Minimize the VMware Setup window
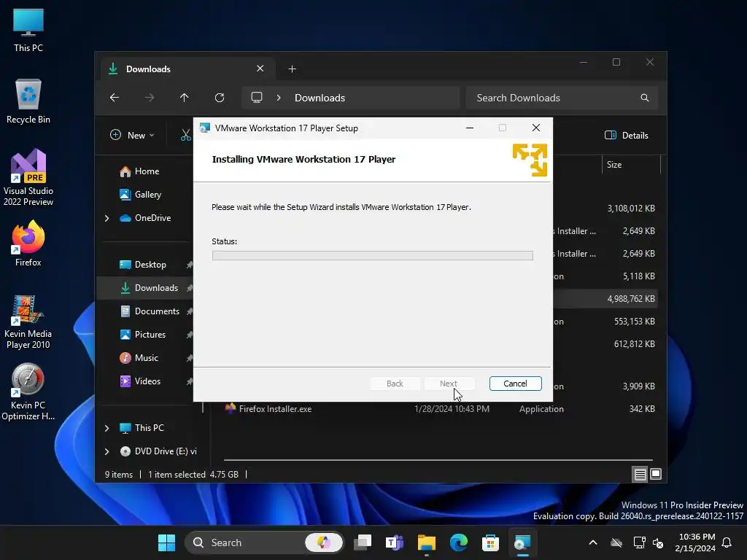Screen dimensions: 747x560 point(470,128)
